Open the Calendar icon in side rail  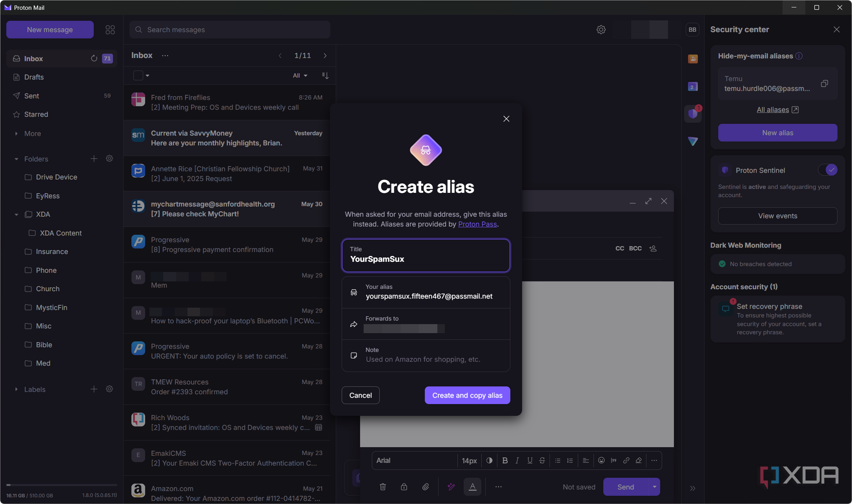[693, 87]
